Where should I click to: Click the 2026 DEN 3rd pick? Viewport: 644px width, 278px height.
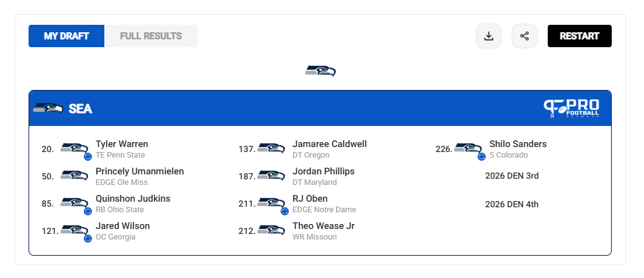(x=512, y=176)
